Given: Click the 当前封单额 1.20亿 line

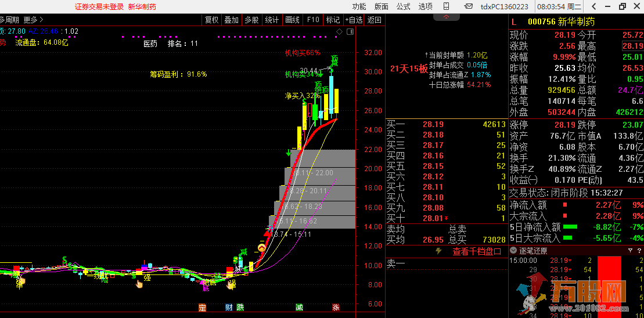Looking at the screenshot, I should pos(458,55).
